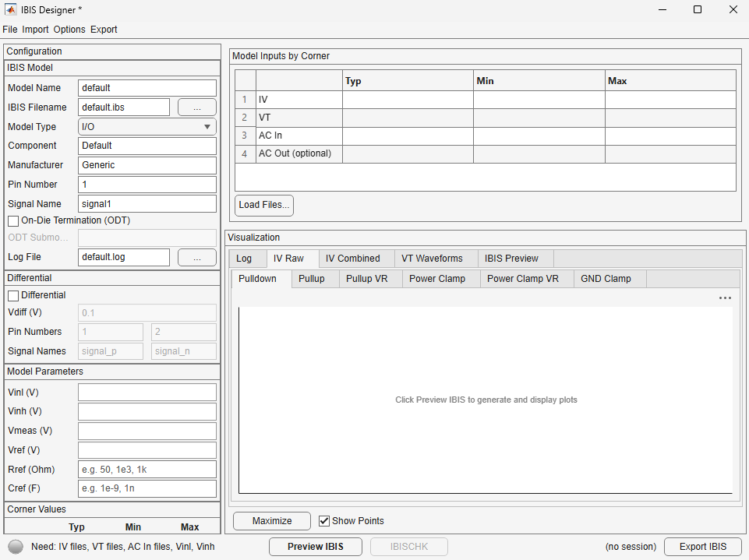Screen dimensions: 749x560
Task: Click the Typ column header in Model Inputs
Action: tap(408, 81)
